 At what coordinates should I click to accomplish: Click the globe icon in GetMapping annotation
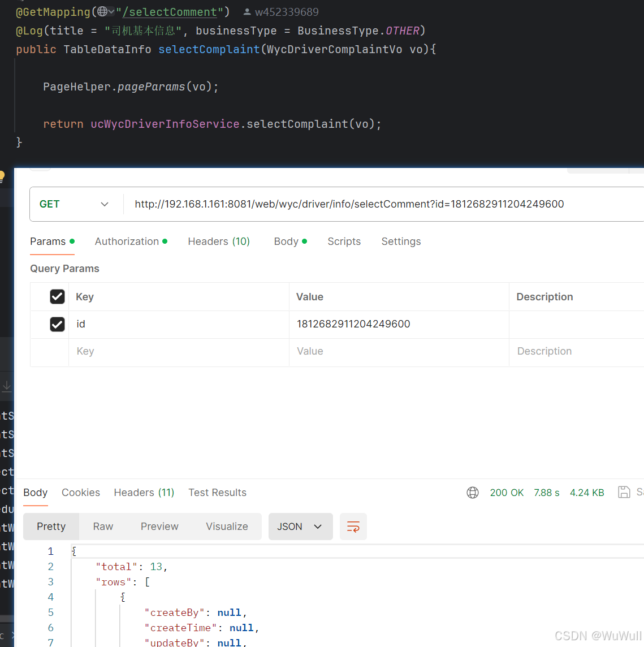point(102,11)
